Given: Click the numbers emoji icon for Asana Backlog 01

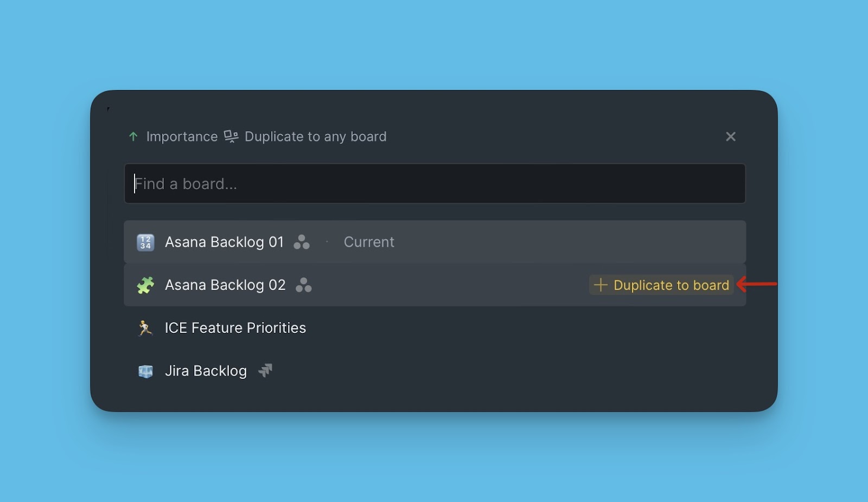Looking at the screenshot, I should point(145,242).
